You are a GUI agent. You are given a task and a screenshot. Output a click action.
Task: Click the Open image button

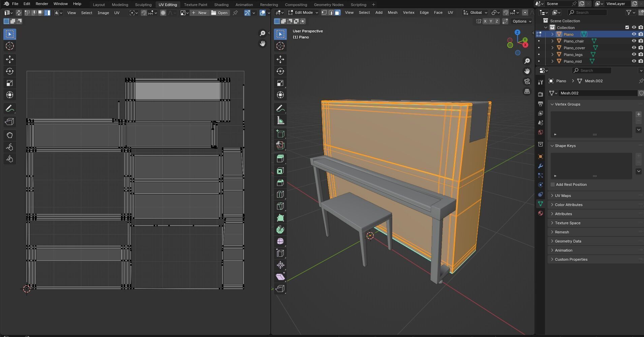[219, 13]
